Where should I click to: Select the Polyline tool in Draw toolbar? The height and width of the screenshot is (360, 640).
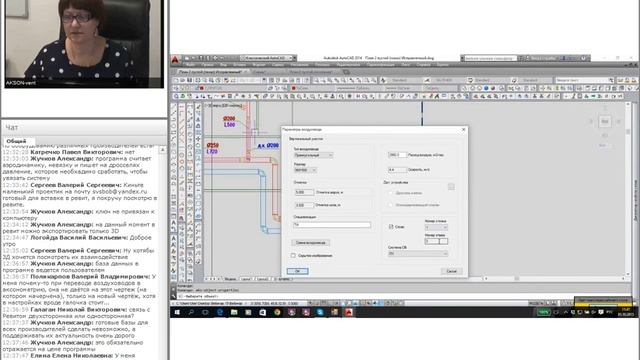174,120
